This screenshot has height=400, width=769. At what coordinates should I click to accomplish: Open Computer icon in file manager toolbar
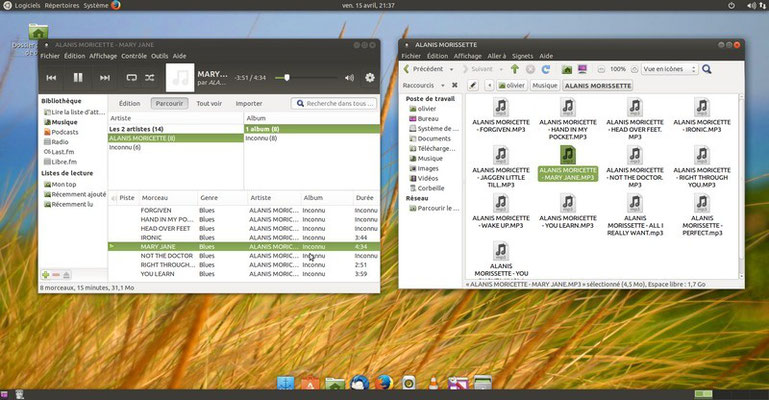coord(582,69)
